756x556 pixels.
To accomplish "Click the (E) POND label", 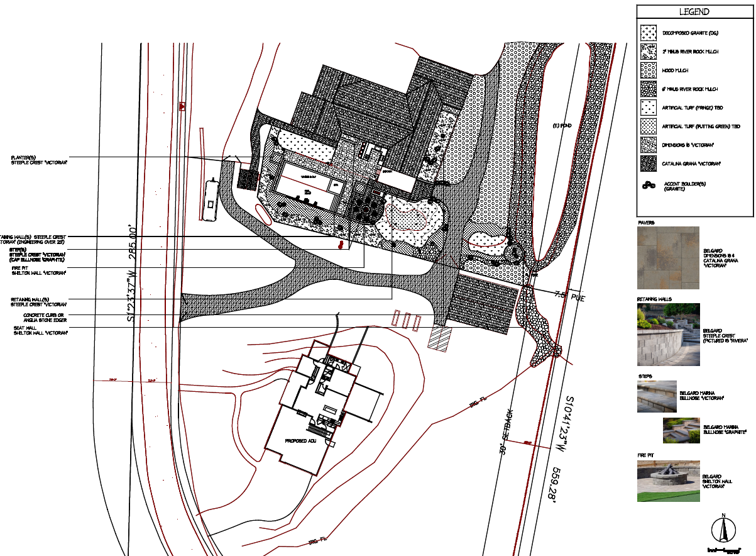I will coord(562,126).
